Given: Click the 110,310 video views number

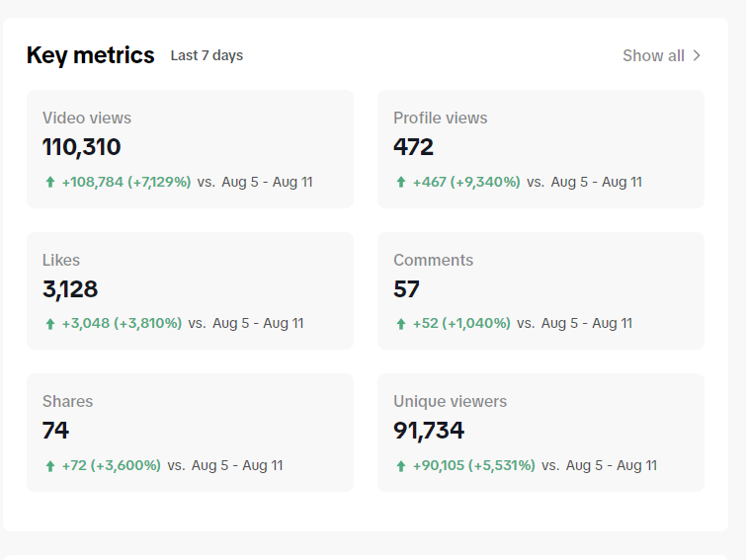Looking at the screenshot, I should click(81, 147).
